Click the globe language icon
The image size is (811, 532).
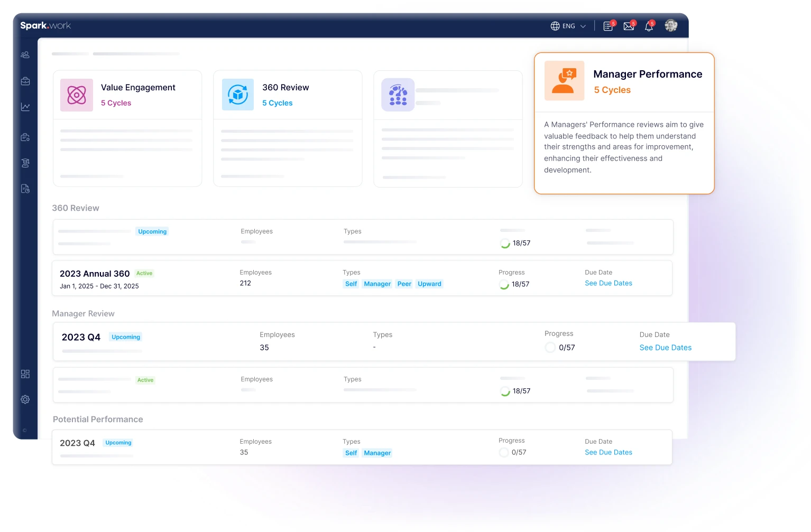[x=555, y=26]
